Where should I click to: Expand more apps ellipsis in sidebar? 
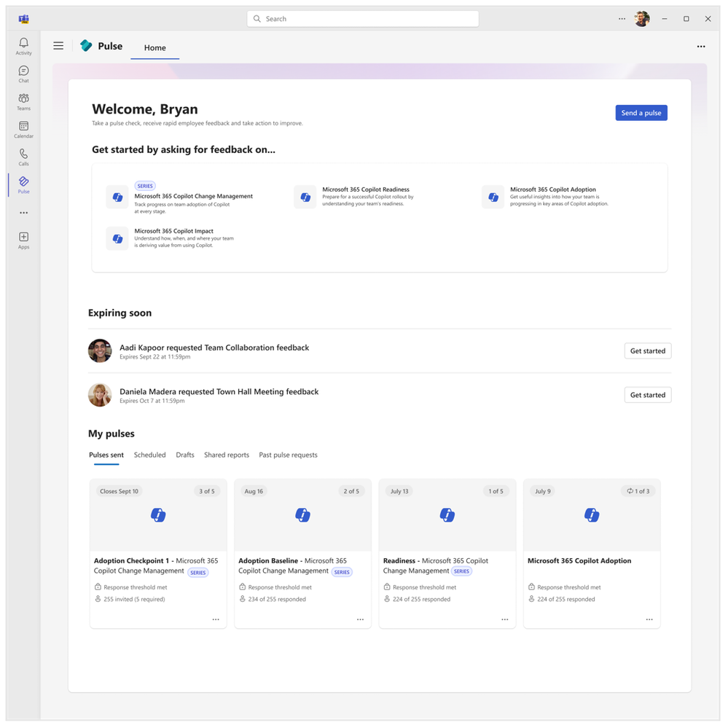(x=23, y=213)
